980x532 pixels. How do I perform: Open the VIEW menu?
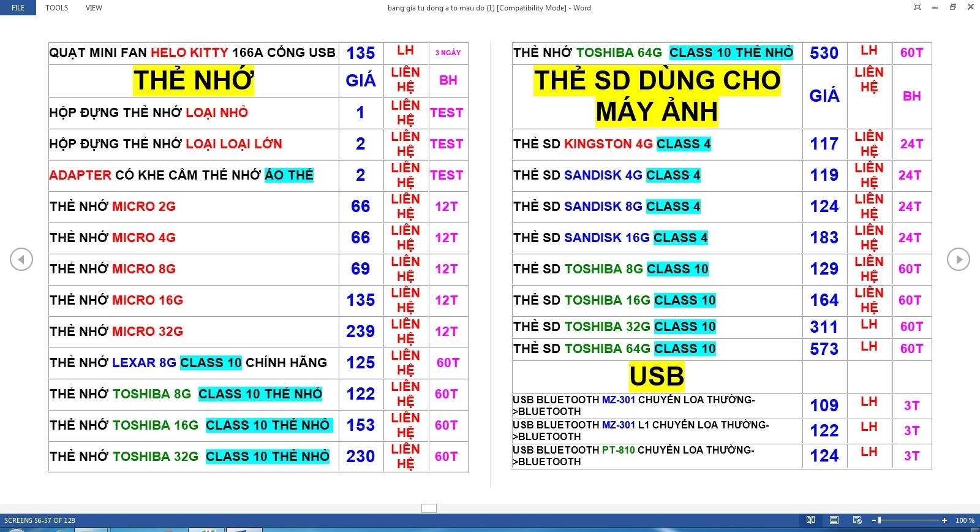(94, 8)
